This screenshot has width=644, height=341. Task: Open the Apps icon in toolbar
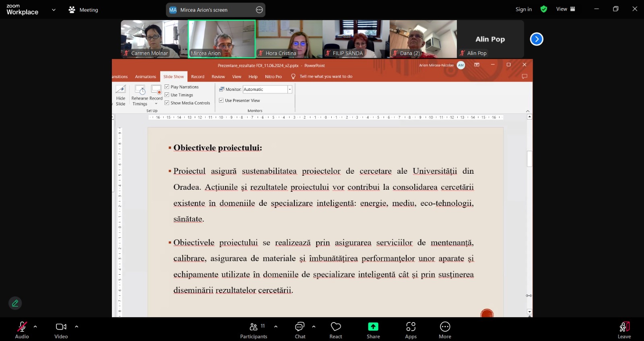(x=411, y=327)
